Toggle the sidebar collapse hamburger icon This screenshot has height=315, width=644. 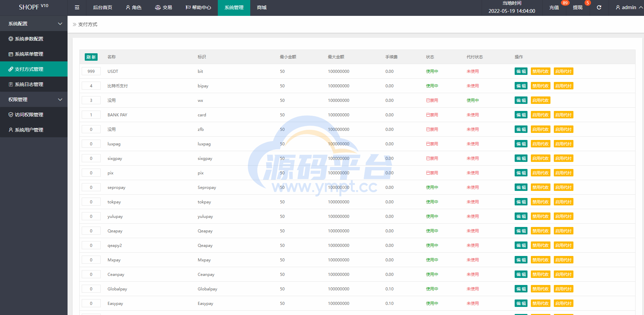(77, 7)
